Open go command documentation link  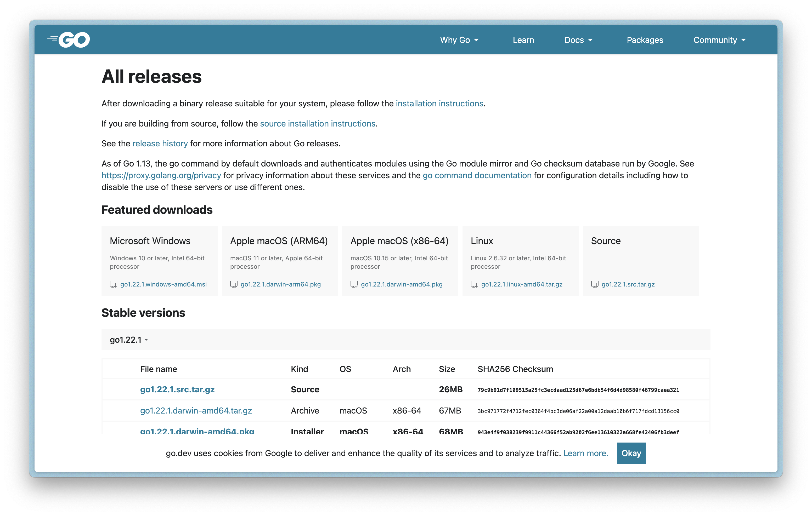[x=477, y=175]
